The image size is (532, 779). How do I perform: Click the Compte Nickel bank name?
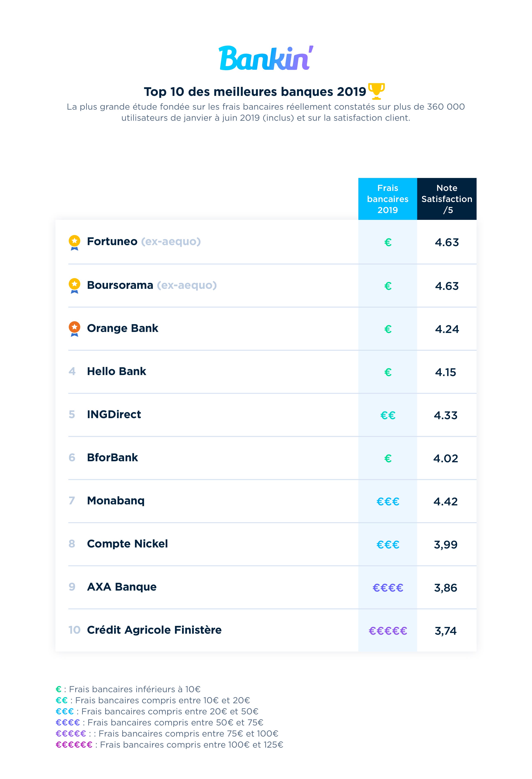(x=127, y=544)
